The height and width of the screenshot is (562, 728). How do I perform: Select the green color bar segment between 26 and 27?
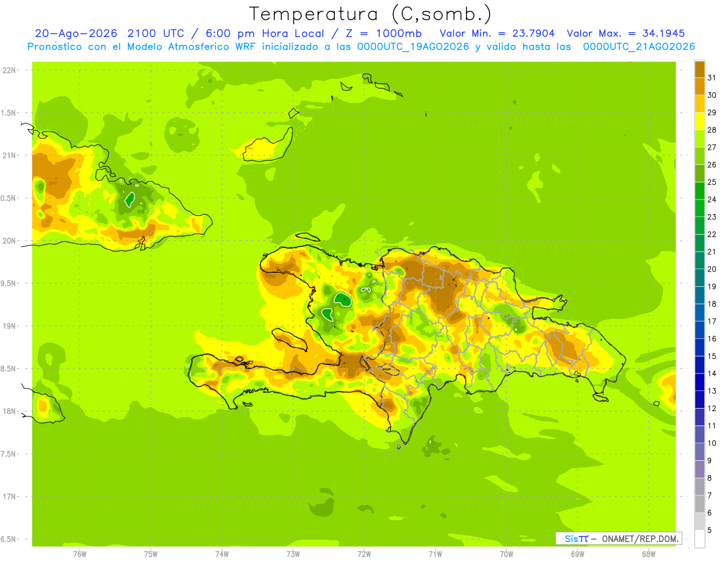tap(699, 156)
